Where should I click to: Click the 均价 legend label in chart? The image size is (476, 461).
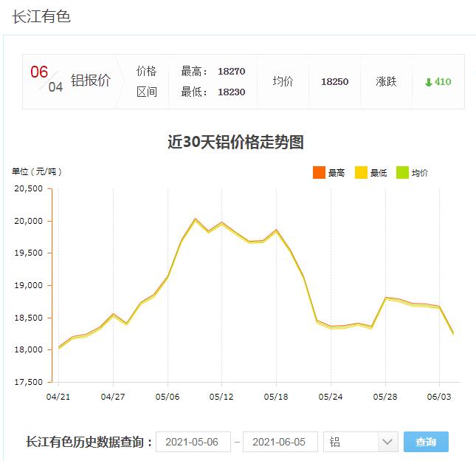click(x=420, y=173)
